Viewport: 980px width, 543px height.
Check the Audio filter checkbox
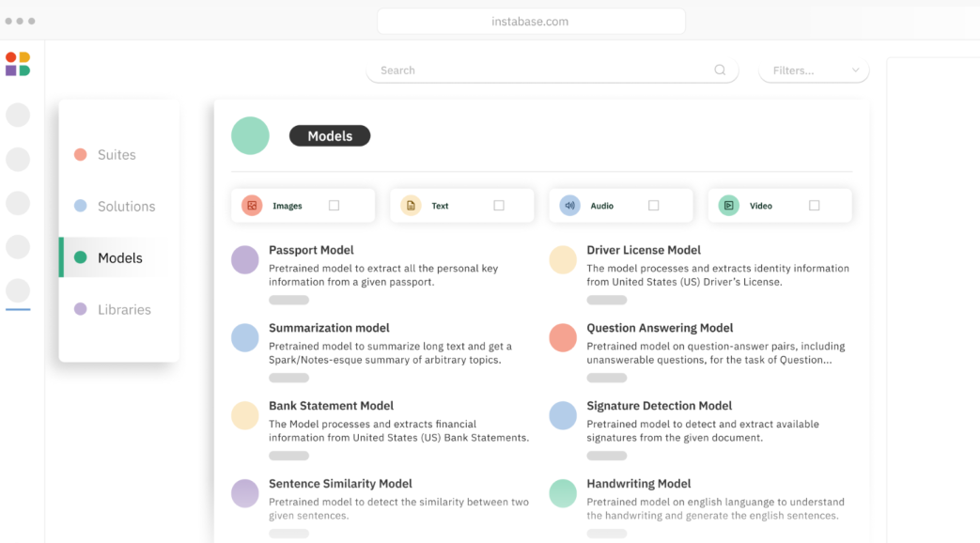point(653,206)
